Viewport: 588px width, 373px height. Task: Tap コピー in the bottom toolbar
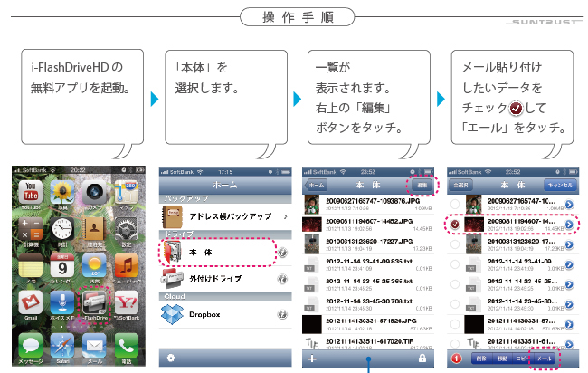tap(522, 359)
